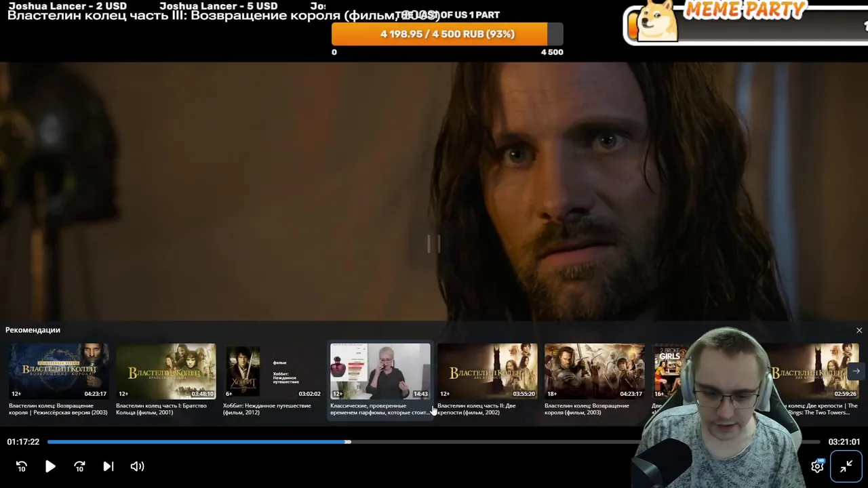Click the donation goal progress bar

tap(448, 34)
